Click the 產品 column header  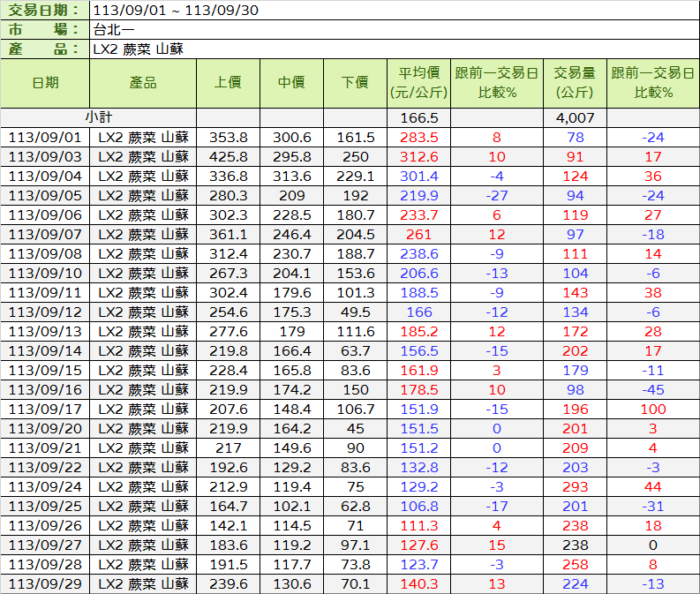(x=143, y=83)
